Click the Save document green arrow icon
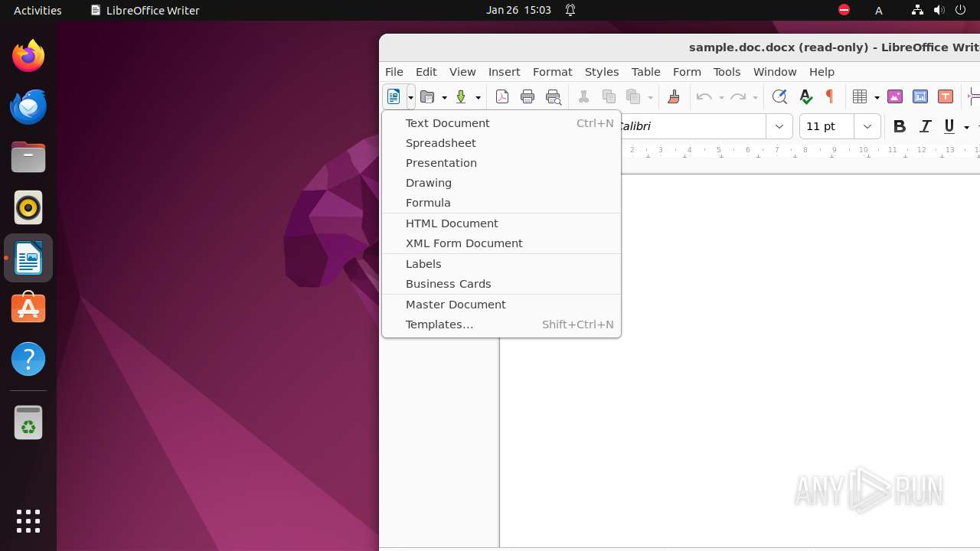The width and height of the screenshot is (980, 551). [461, 96]
